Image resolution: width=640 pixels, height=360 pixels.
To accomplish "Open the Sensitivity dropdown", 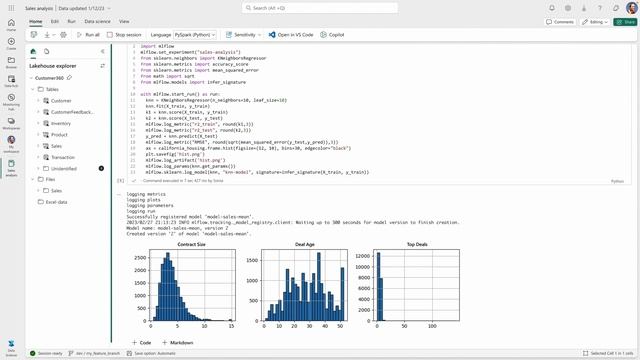I will point(243,35).
